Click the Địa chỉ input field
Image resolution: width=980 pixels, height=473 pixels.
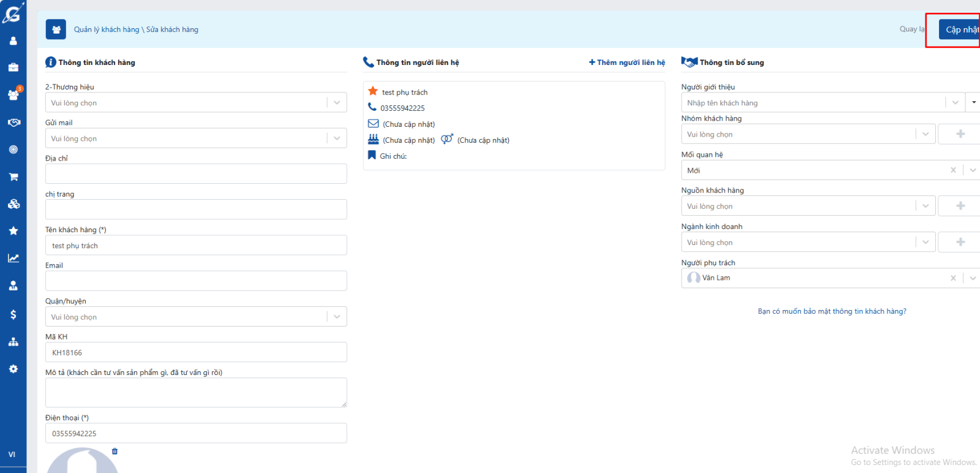(x=196, y=174)
